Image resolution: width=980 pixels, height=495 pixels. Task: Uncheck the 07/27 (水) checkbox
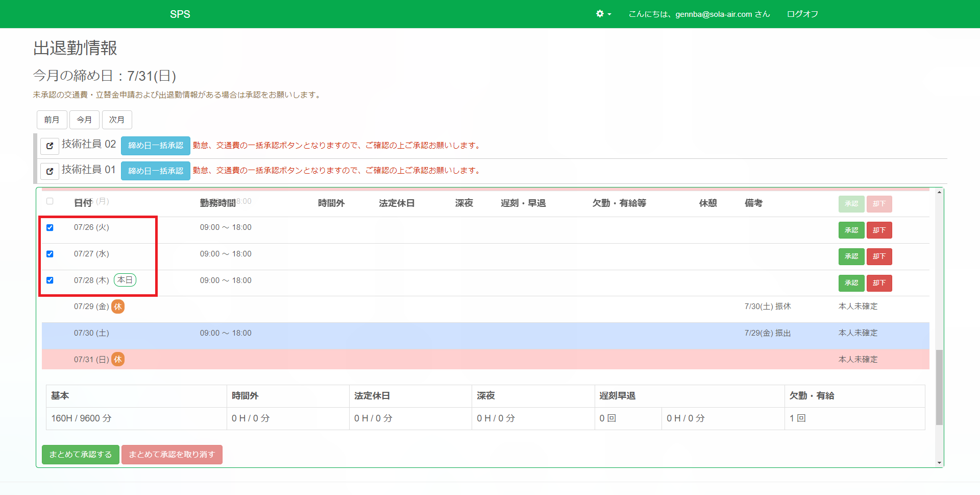pos(50,254)
